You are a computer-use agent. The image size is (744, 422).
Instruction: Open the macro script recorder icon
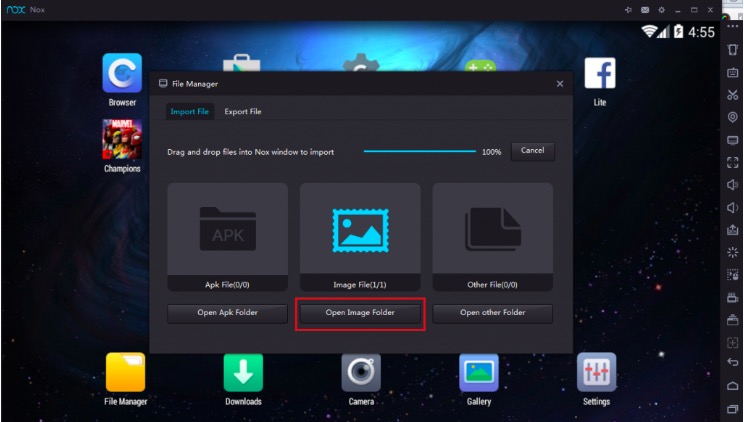point(733,275)
